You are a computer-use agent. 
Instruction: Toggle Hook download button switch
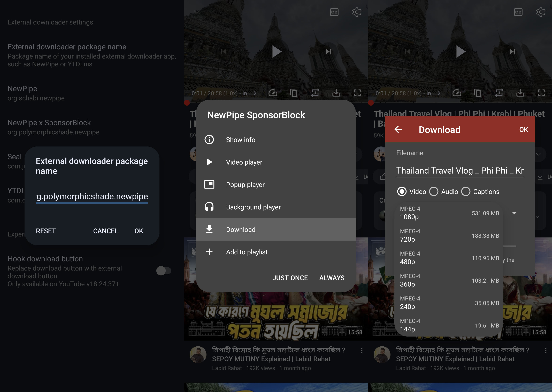[x=164, y=271]
